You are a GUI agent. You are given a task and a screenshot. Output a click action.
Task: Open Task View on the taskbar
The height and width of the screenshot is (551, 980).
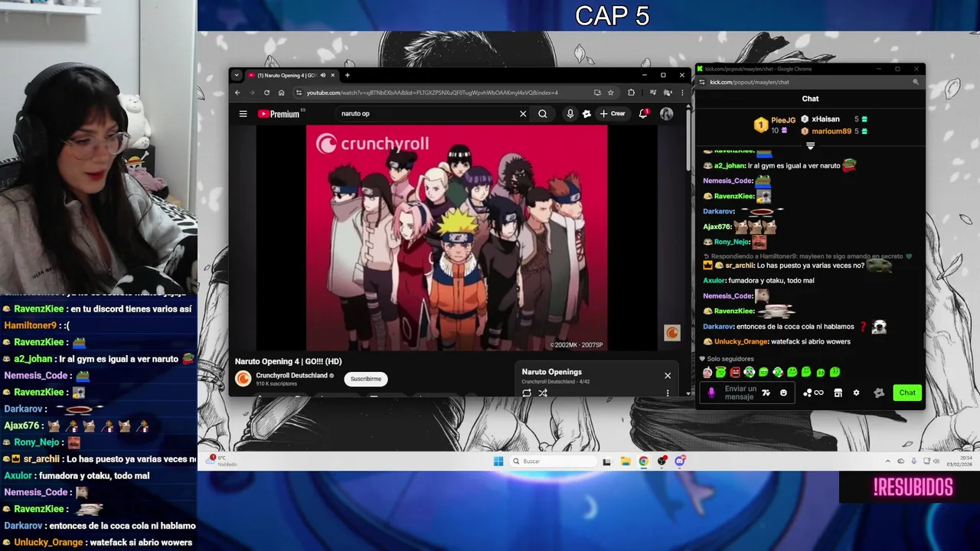tap(607, 461)
